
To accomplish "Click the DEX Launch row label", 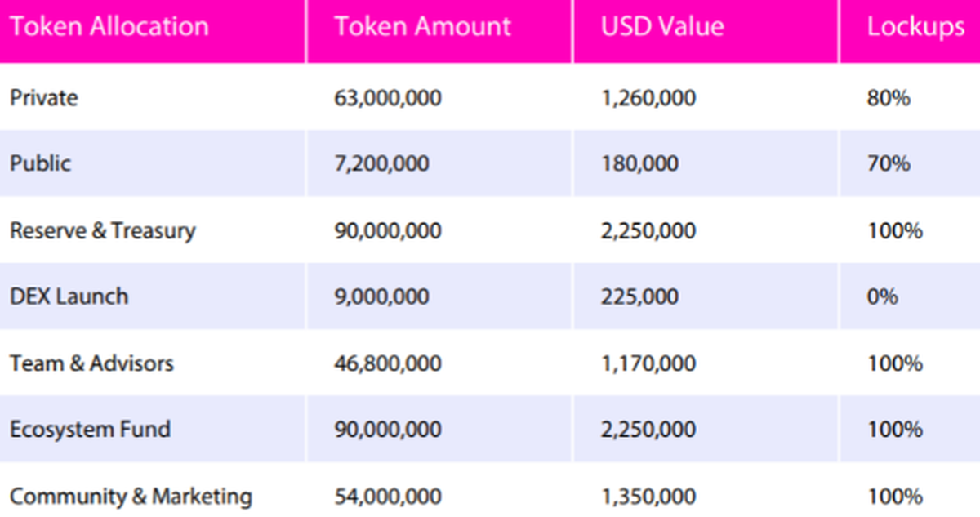I will (69, 296).
